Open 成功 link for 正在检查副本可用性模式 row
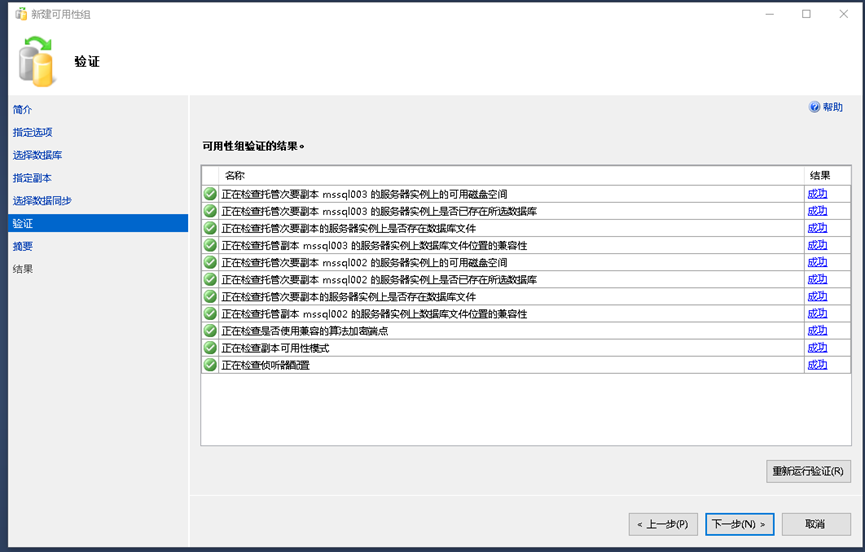 [x=818, y=347]
